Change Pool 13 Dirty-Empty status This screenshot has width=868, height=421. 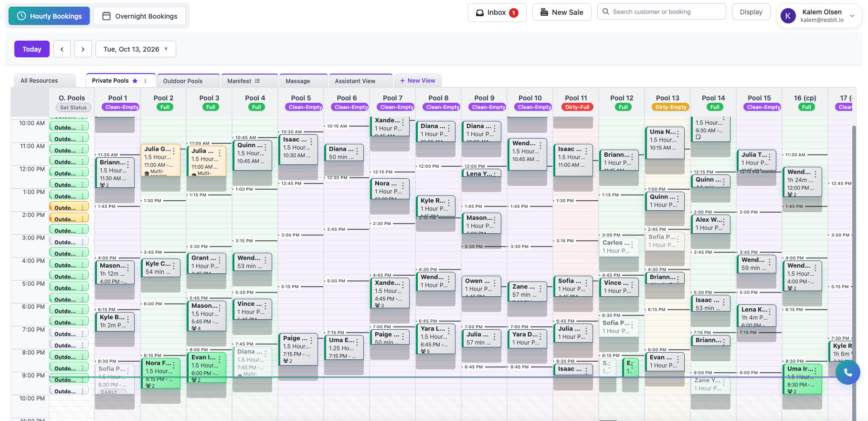click(671, 107)
